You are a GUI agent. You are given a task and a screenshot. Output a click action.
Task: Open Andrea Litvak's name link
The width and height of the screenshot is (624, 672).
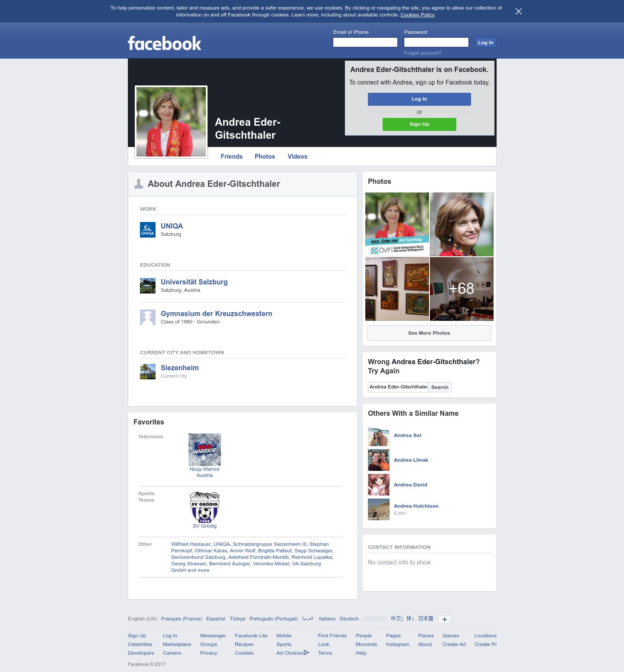(411, 460)
